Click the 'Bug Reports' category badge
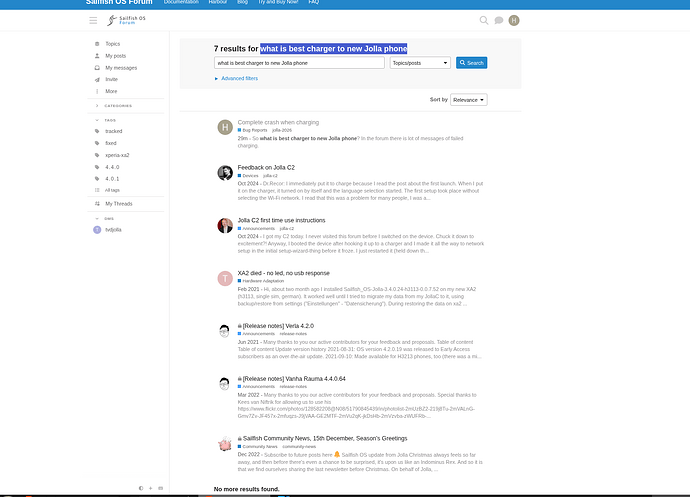This screenshot has width=690, height=497. pyautogui.click(x=253, y=130)
